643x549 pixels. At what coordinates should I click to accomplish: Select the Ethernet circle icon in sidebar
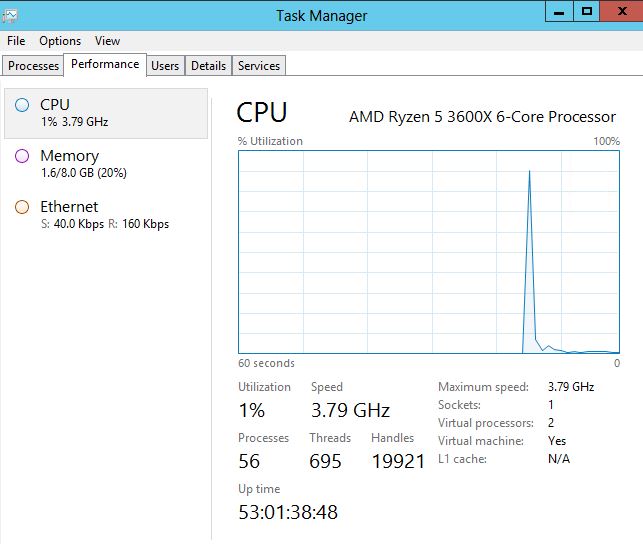(22, 207)
